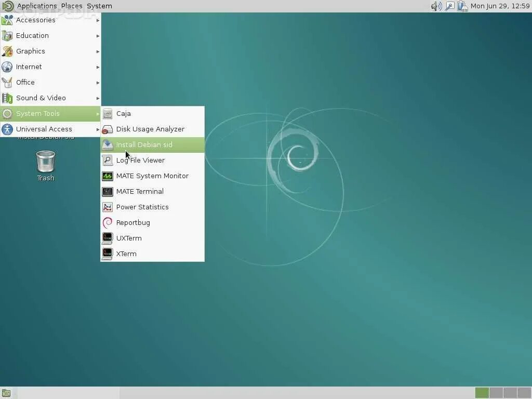Switch to the third workspace in switcher
The image size is (532, 399).
click(510, 393)
